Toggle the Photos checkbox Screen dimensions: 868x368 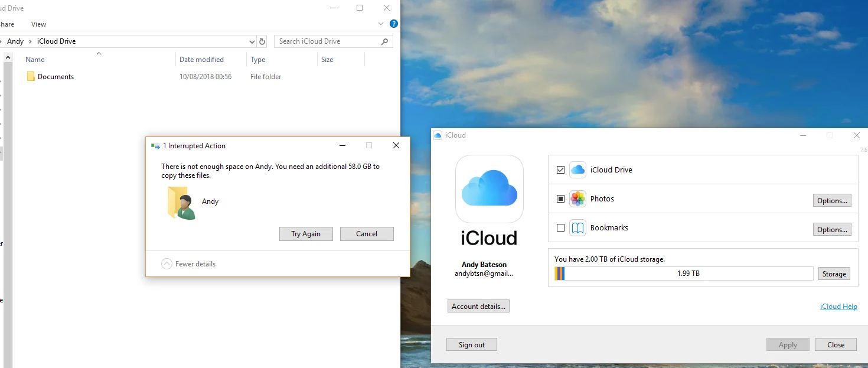560,199
